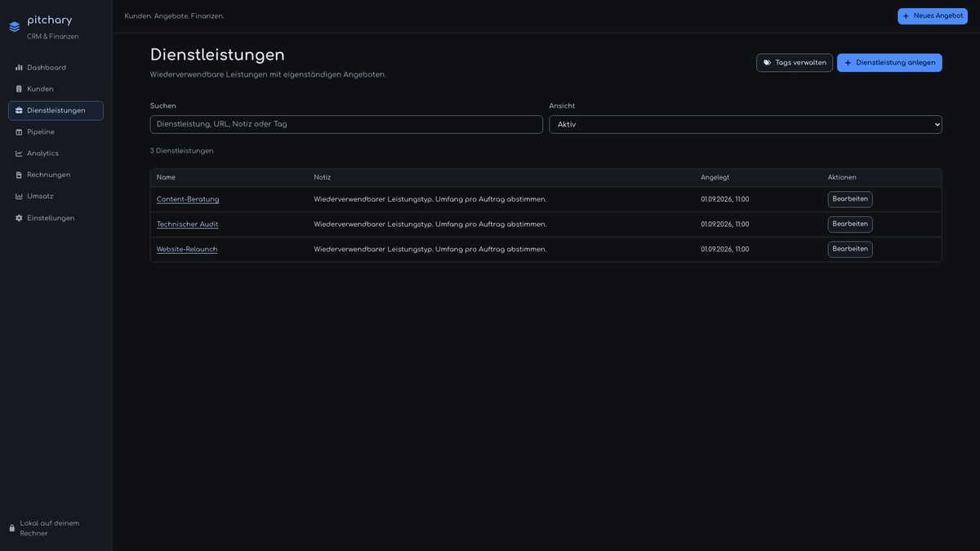Image resolution: width=980 pixels, height=551 pixels.
Task: Select Dienstleistungen in the sidebar
Action: pyautogui.click(x=56, y=110)
